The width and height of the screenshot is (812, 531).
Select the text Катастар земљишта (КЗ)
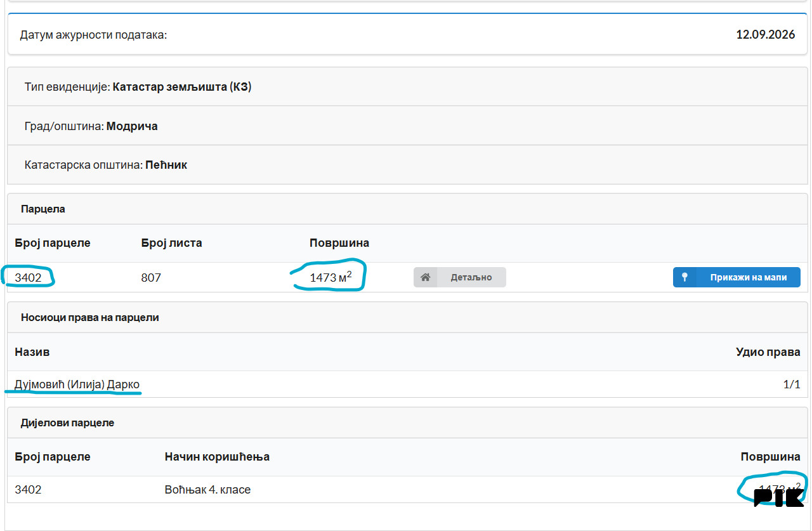pos(182,86)
